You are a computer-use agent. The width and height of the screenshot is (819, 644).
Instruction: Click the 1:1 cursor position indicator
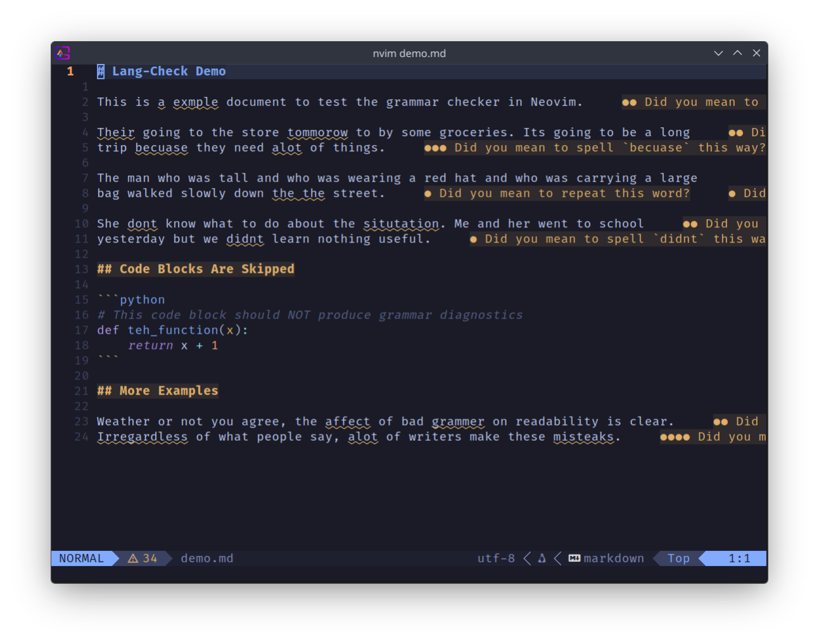739,558
